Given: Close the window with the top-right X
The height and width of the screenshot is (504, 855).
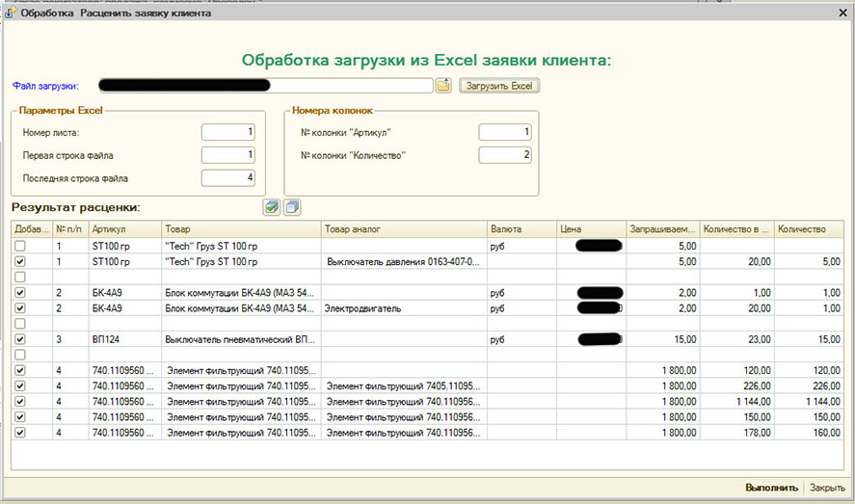Looking at the screenshot, I should tap(842, 12).
